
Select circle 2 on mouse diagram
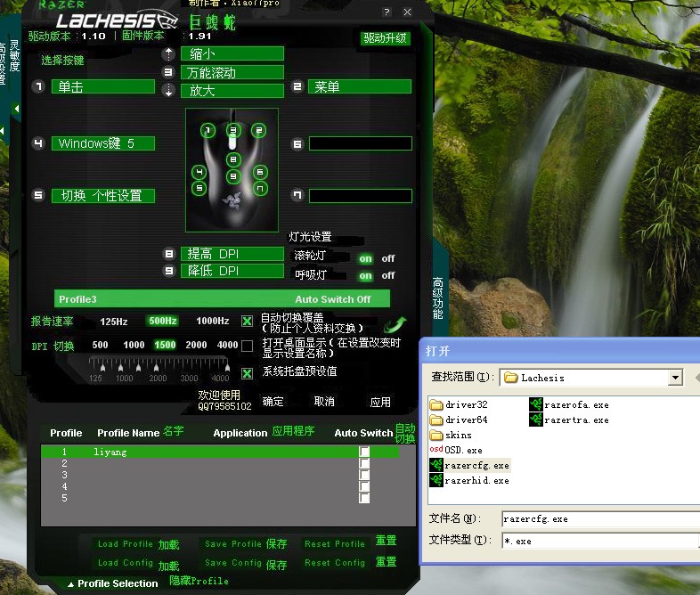(x=259, y=130)
